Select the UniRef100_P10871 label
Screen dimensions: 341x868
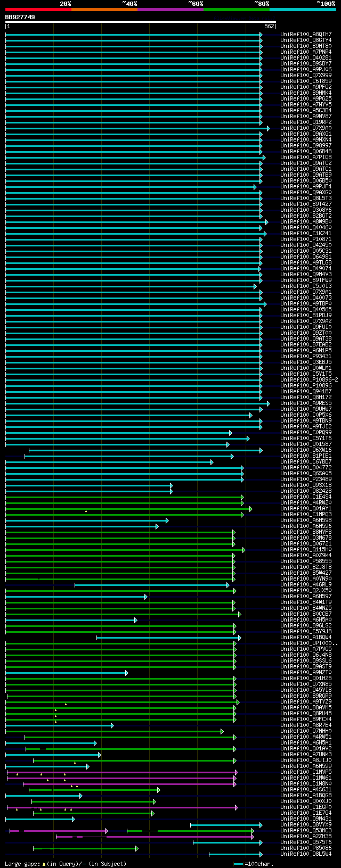pos(306,239)
